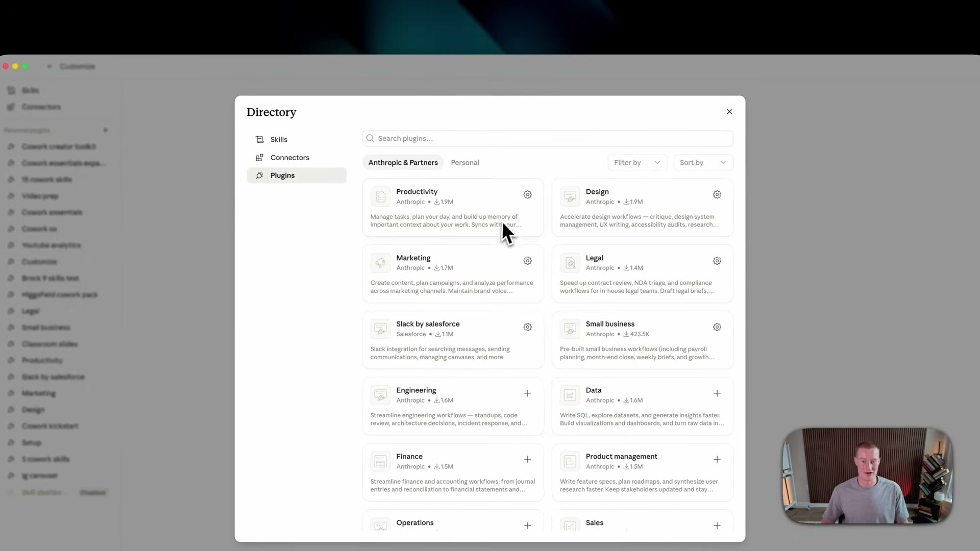Switch to Anthropic & Partners tab
This screenshot has width=980, height=551.
(403, 162)
